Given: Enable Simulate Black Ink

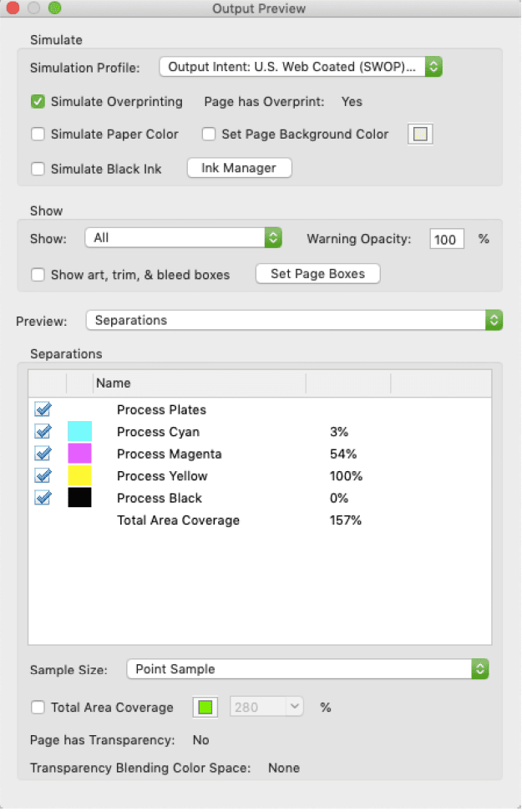Looking at the screenshot, I should (38, 168).
